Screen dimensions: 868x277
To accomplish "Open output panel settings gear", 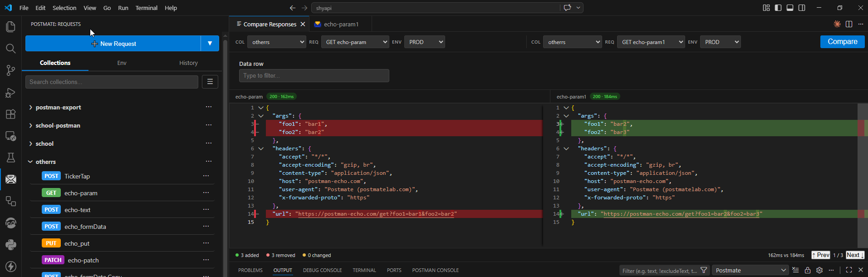I will coord(819,270).
